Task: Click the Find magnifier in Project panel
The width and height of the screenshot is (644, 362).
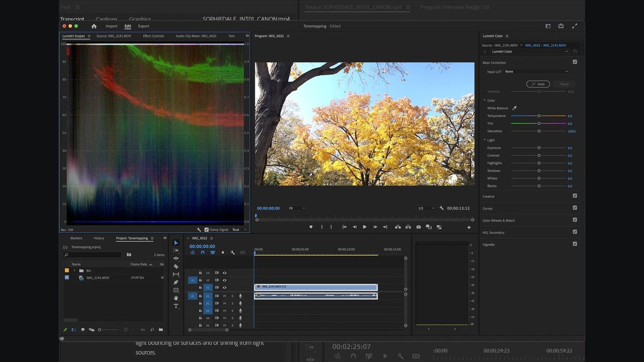Action: [x=152, y=330]
